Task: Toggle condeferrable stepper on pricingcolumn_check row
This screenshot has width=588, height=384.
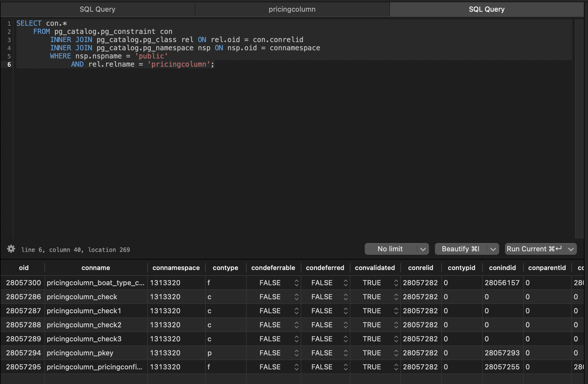Action: tap(297, 297)
